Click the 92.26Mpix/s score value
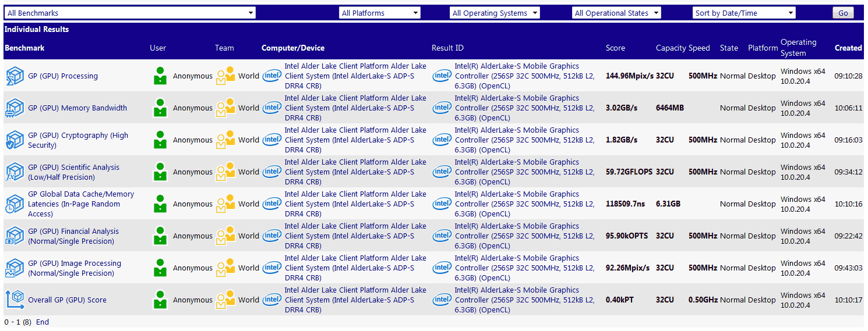Image resolution: width=868 pixels, height=331 pixels. pyautogui.click(x=627, y=268)
